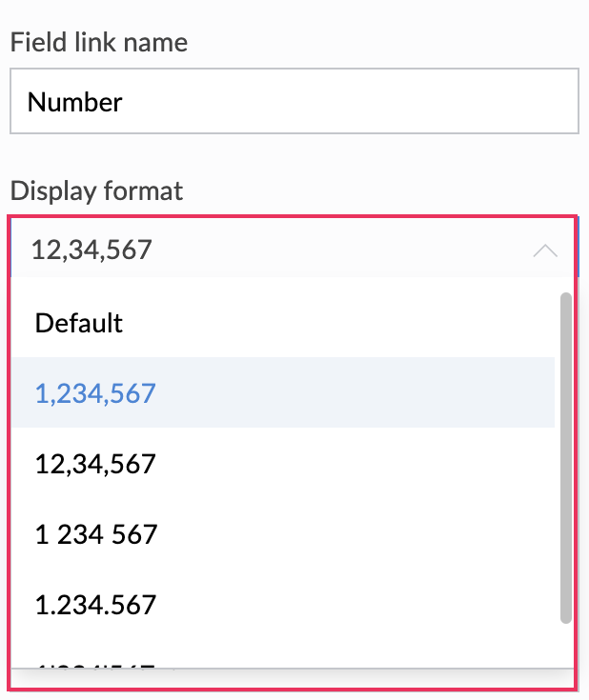
Task: Select the space-separated 1 234 567 format
Action: point(95,534)
